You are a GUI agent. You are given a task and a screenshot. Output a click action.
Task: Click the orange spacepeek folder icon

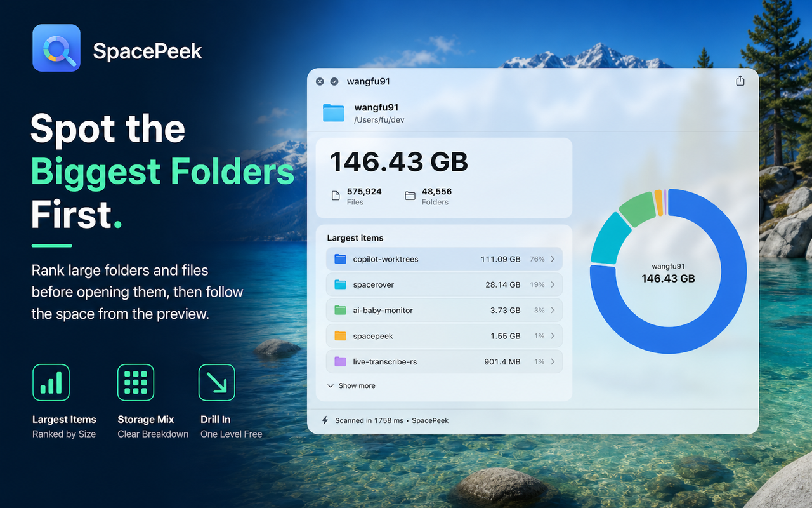coord(340,336)
